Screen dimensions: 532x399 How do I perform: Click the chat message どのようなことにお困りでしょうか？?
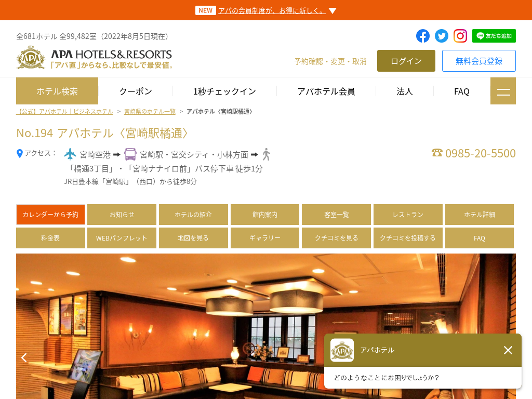387,378
